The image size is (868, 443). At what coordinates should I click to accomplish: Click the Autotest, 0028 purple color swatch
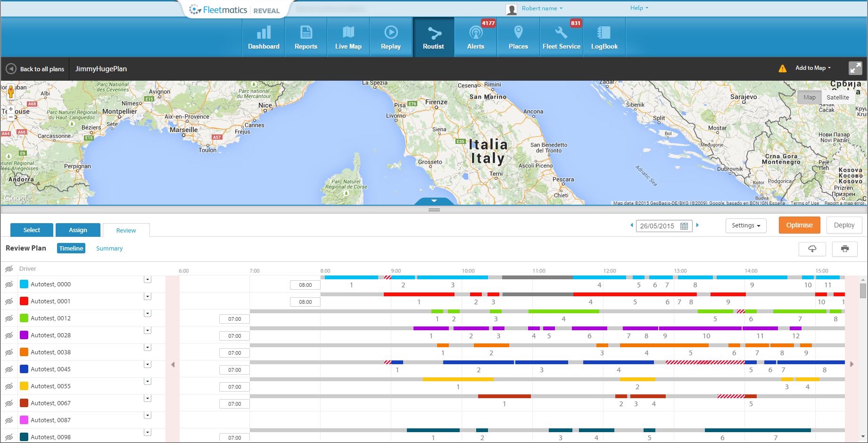pos(24,335)
